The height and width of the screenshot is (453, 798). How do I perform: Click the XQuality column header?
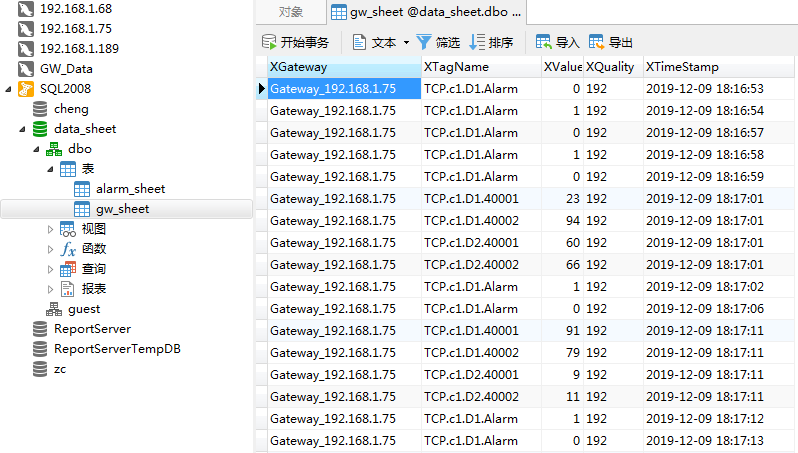click(613, 67)
